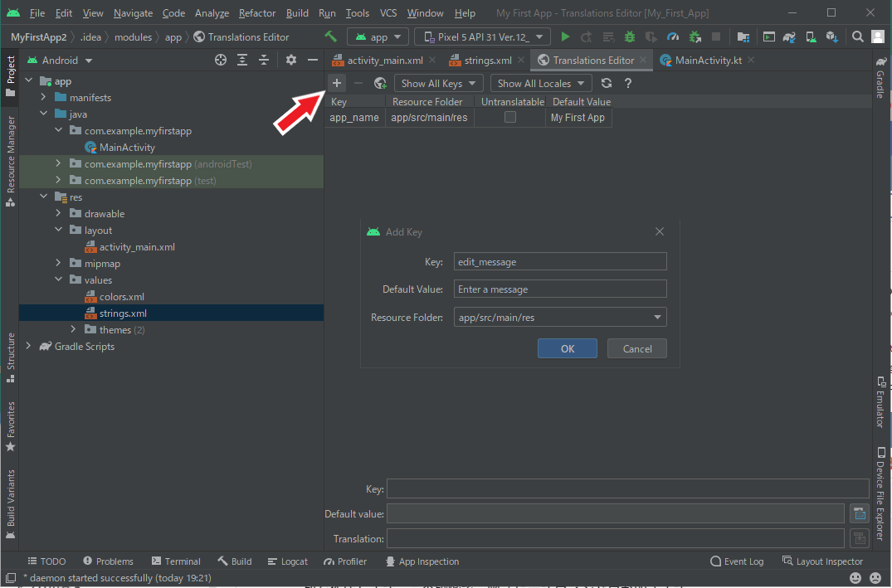Collapse the values folder in tree
The width and height of the screenshot is (892, 588).
[58, 280]
